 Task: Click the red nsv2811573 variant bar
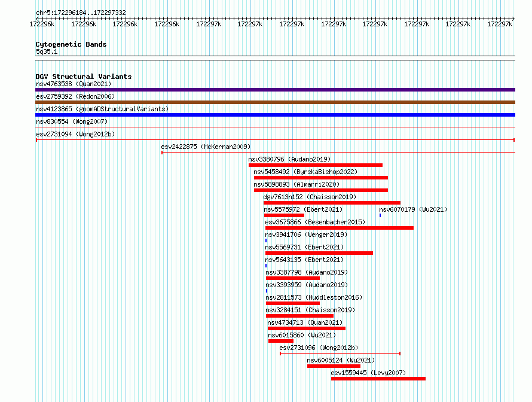293,303
